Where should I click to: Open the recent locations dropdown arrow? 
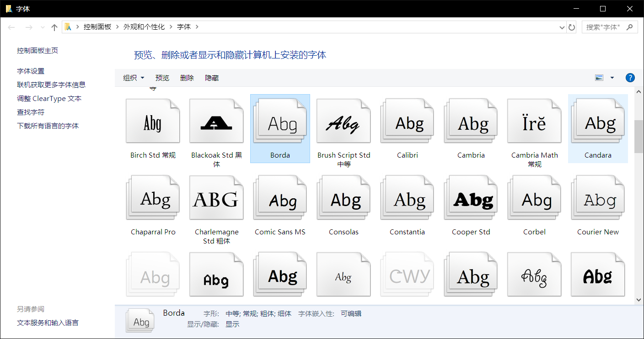[43, 27]
